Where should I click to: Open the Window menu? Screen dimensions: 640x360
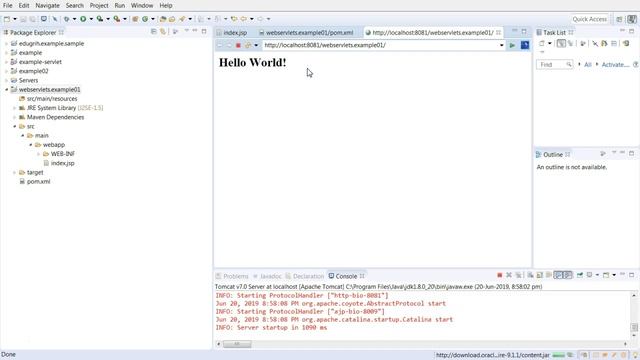142,6
